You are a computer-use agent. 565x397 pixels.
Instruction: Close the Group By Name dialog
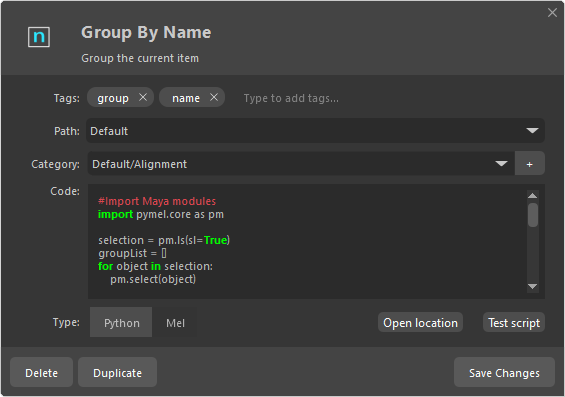tap(552, 13)
